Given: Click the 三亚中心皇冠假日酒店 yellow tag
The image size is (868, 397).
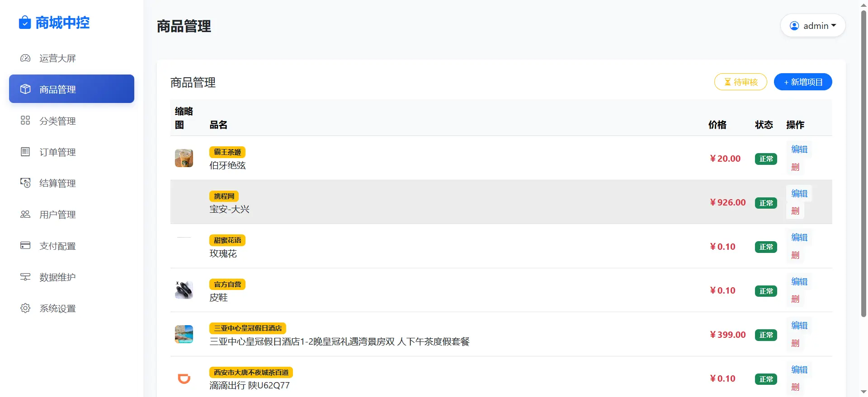Looking at the screenshot, I should click(248, 328).
